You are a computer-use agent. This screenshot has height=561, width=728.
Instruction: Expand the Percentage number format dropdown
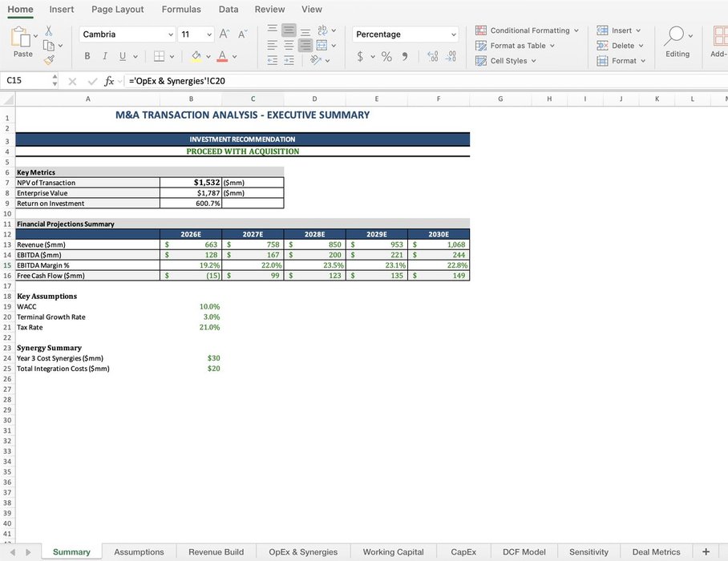(x=453, y=34)
